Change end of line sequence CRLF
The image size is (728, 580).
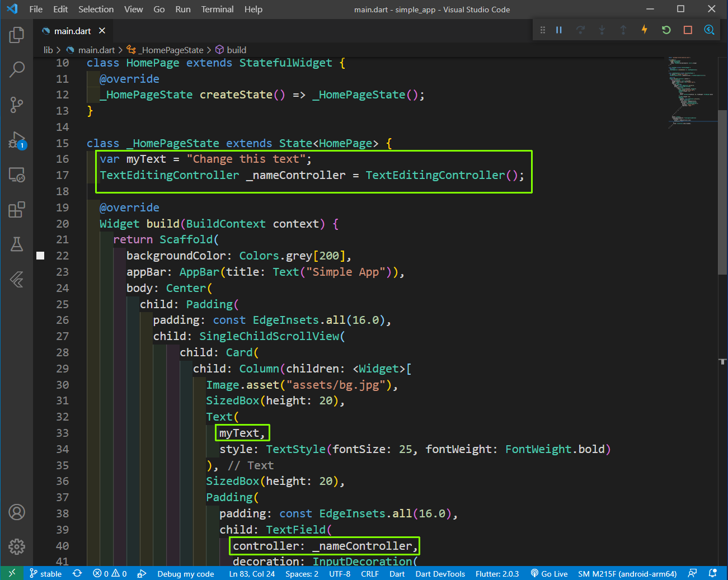370,573
